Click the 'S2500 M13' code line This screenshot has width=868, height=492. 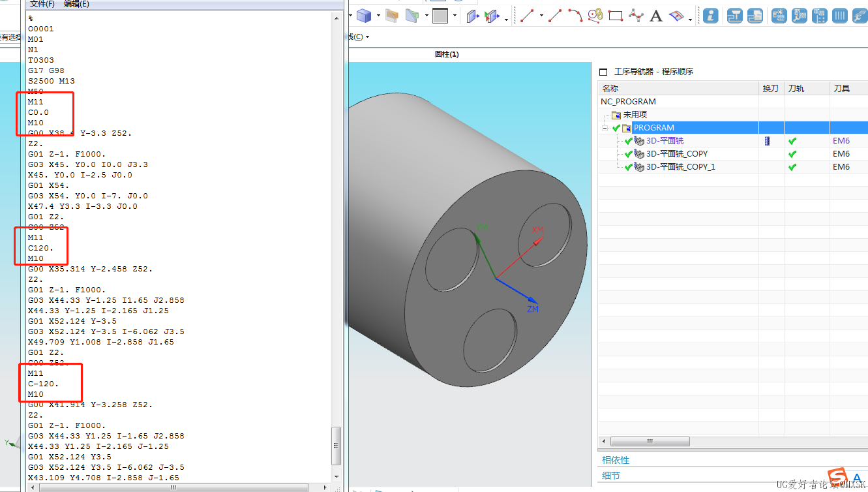[x=52, y=81]
